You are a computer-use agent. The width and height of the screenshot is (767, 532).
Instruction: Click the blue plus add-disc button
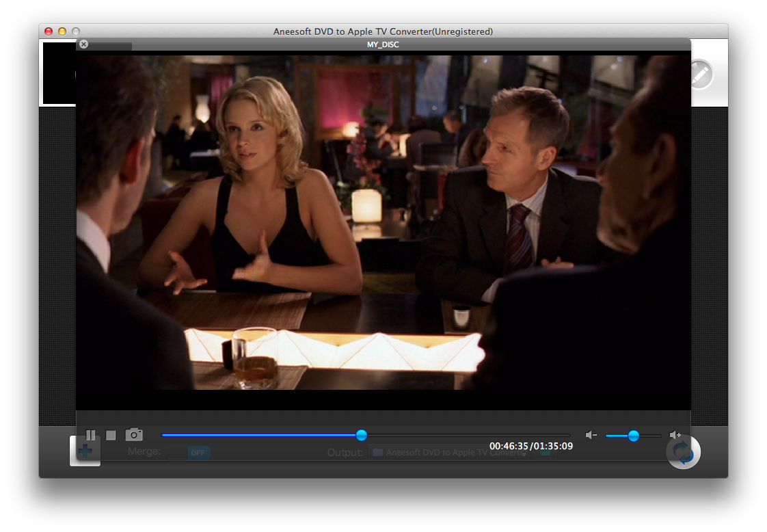pos(85,451)
